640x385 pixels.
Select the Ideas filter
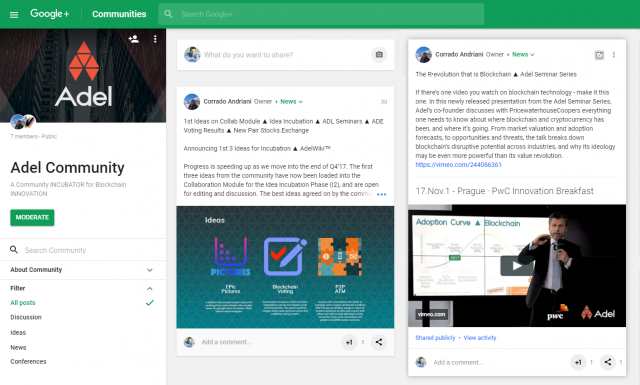[18, 332]
